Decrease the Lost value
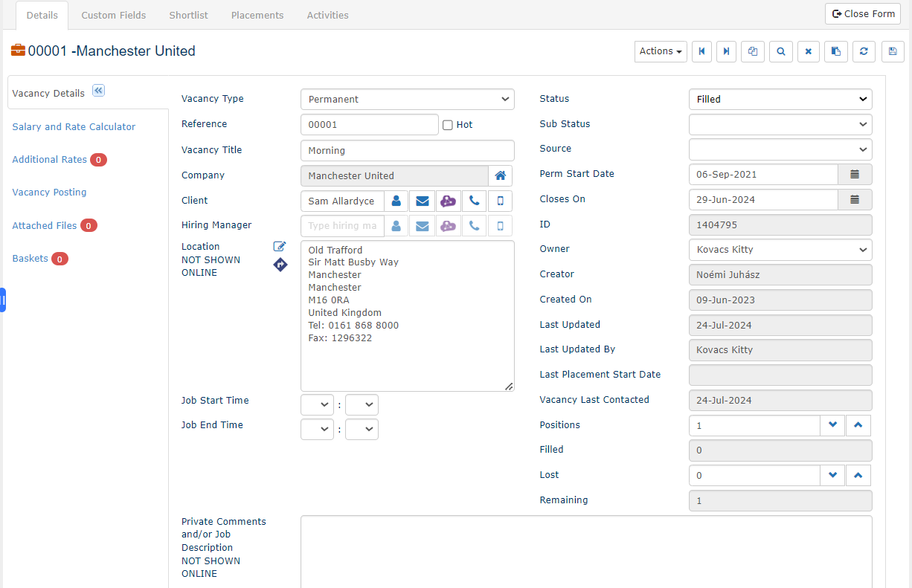The image size is (912, 588). coord(832,476)
